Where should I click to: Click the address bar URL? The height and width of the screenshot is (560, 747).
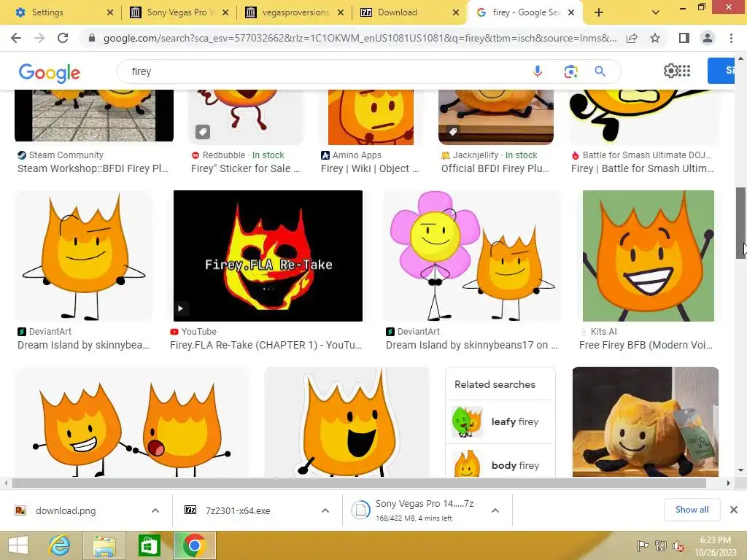click(x=360, y=38)
